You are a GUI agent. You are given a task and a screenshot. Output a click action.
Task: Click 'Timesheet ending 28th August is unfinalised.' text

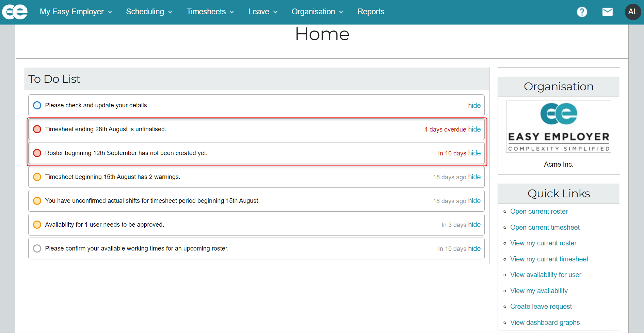pos(106,129)
